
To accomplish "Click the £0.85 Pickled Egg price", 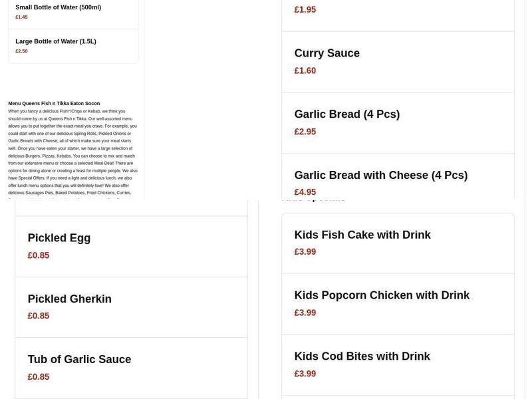I will click(x=37, y=255).
